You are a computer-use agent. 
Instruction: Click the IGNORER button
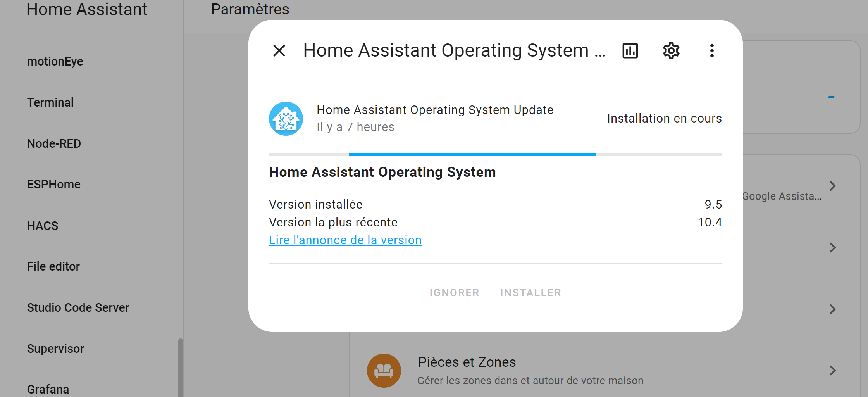pyautogui.click(x=455, y=292)
